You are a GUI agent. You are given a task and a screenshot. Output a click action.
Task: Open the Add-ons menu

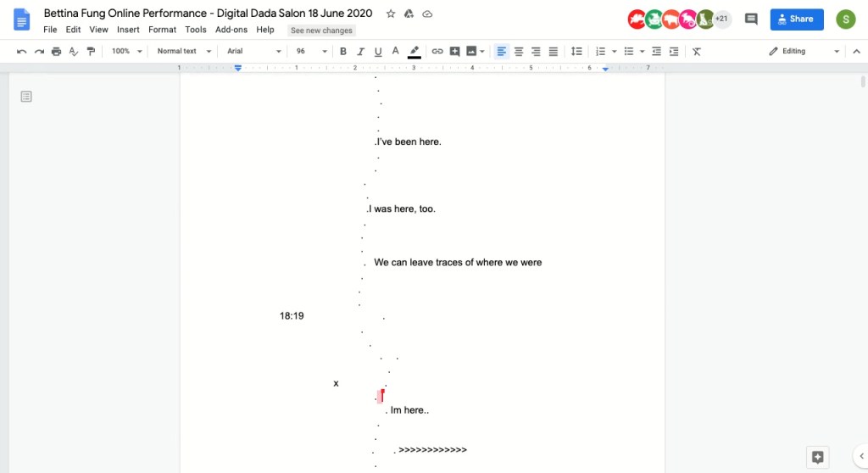[x=231, y=30]
